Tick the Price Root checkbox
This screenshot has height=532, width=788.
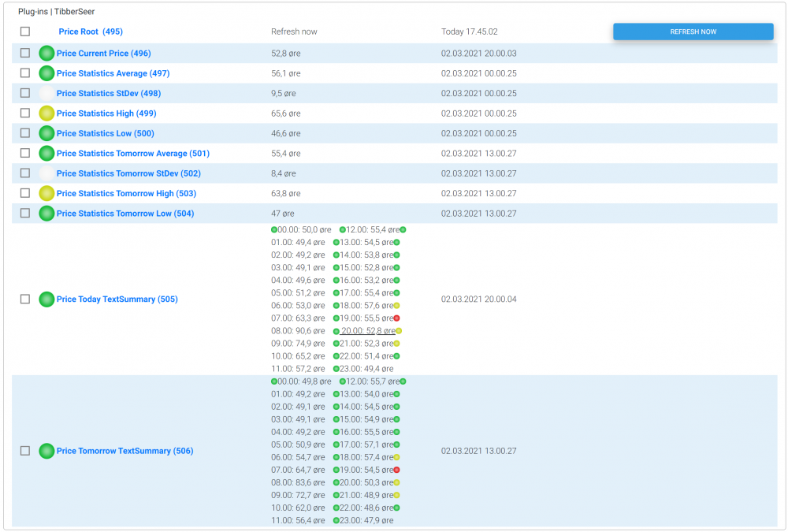pos(25,32)
